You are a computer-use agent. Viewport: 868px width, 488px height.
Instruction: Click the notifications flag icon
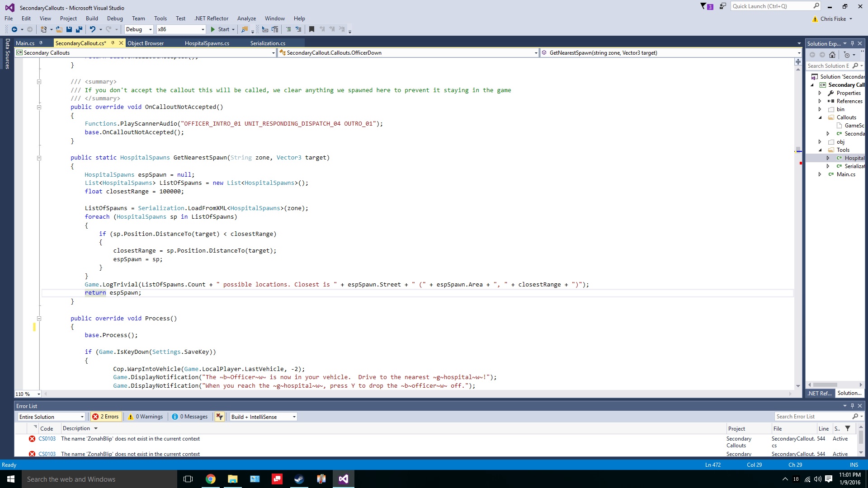pos(703,6)
